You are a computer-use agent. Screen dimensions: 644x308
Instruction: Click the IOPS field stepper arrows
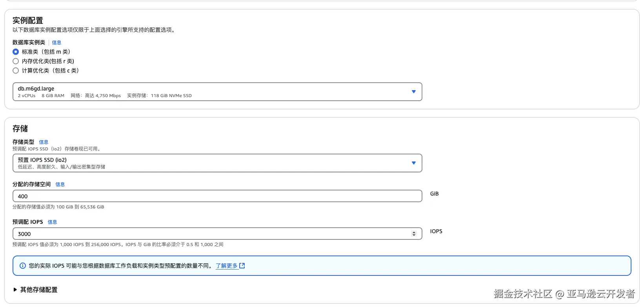click(x=413, y=234)
